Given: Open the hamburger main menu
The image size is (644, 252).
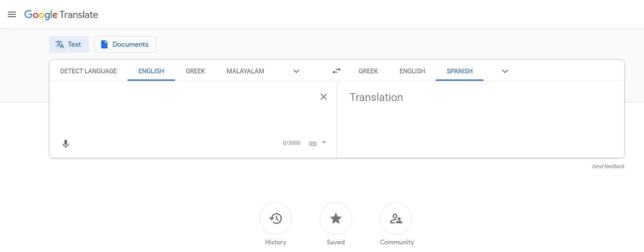Looking at the screenshot, I should click(12, 15).
